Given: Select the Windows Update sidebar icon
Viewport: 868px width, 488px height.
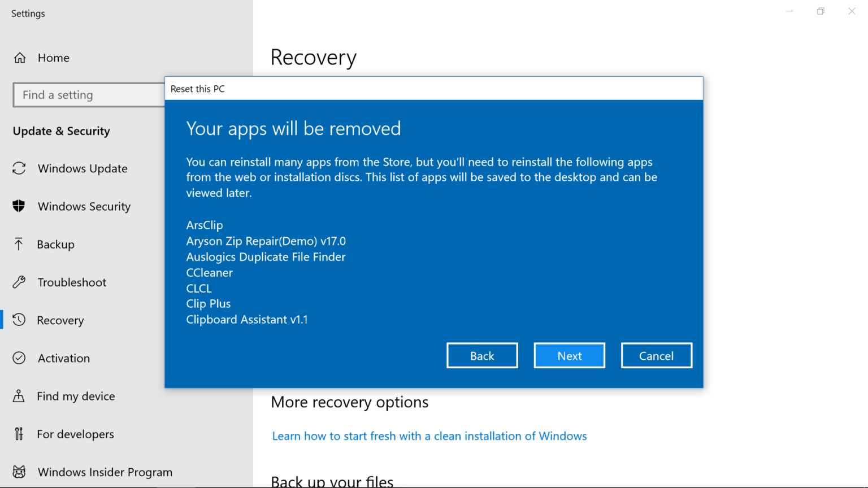Looking at the screenshot, I should pos(19,168).
